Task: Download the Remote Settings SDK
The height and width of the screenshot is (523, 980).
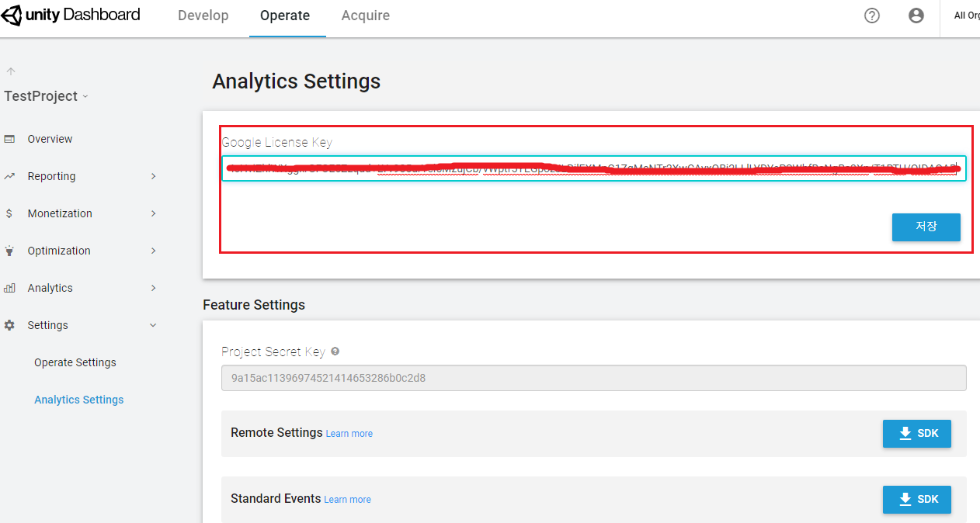Action: tap(917, 433)
